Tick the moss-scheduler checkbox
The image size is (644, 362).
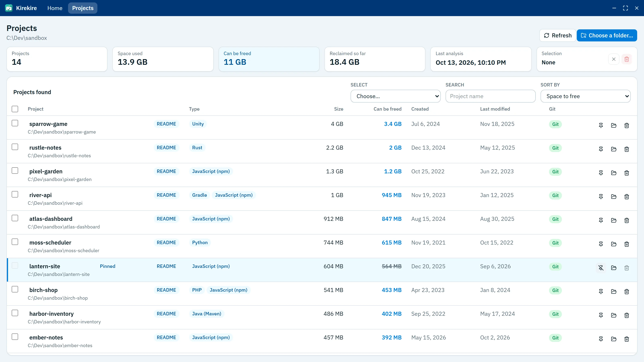tap(15, 242)
